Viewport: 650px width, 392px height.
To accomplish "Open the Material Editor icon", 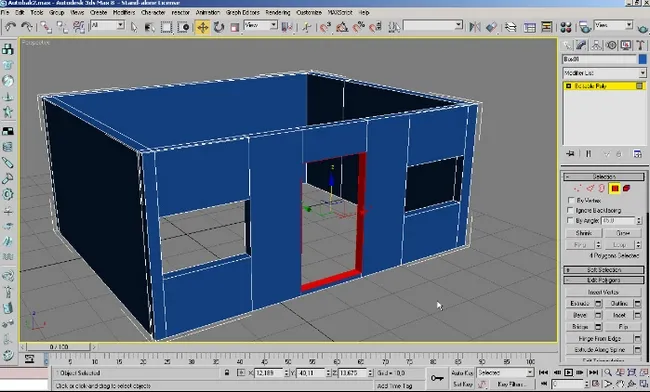I will tap(566, 27).
